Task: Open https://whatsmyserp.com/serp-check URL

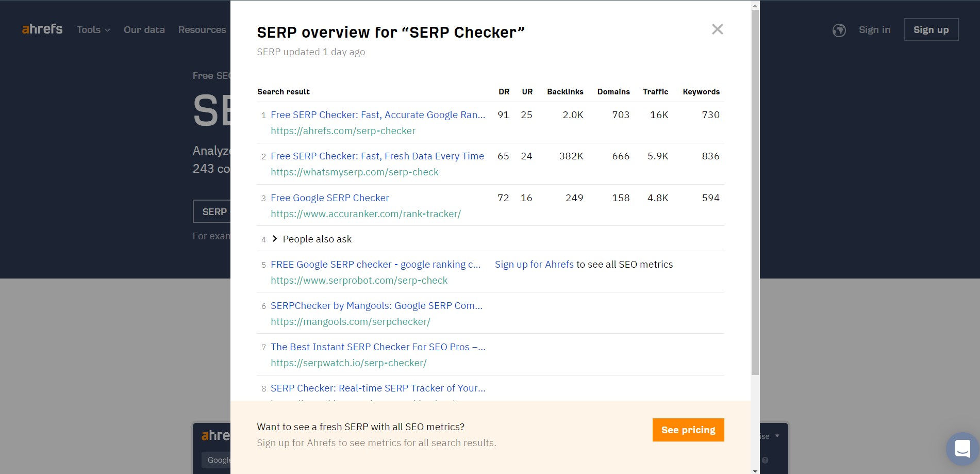Action: [x=355, y=172]
